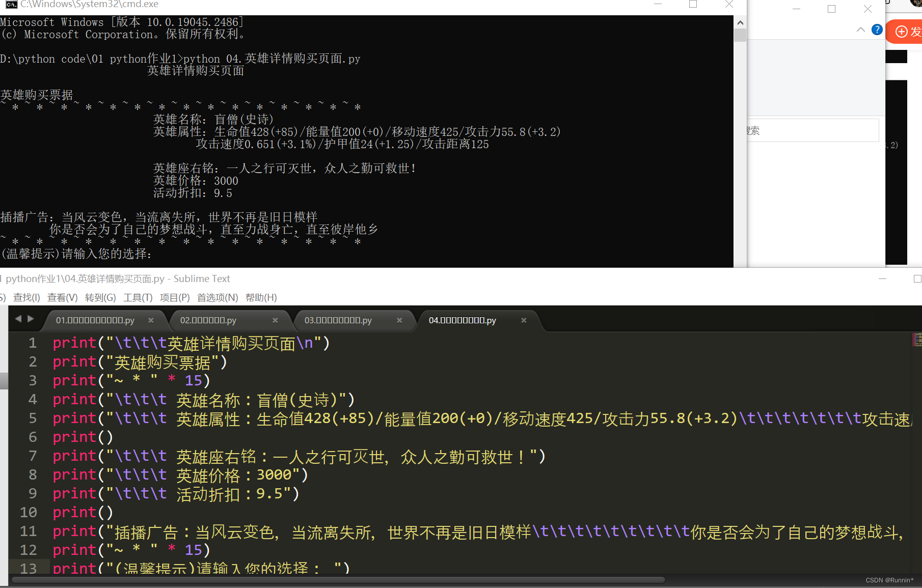Screen dimensions: 922x588
Task: Close the 02 .py tab
Action: pos(275,320)
